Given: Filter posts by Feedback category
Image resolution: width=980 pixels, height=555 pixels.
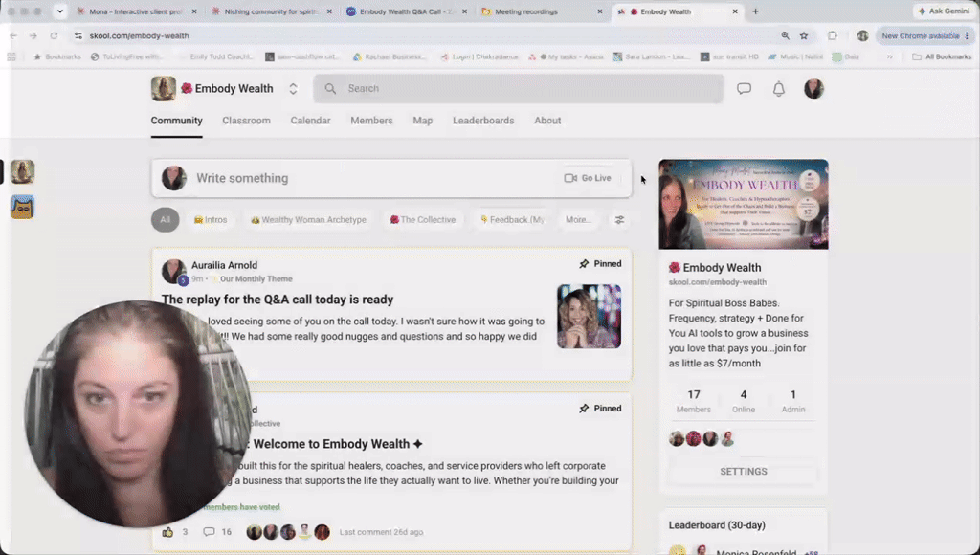Looking at the screenshot, I should coord(512,219).
